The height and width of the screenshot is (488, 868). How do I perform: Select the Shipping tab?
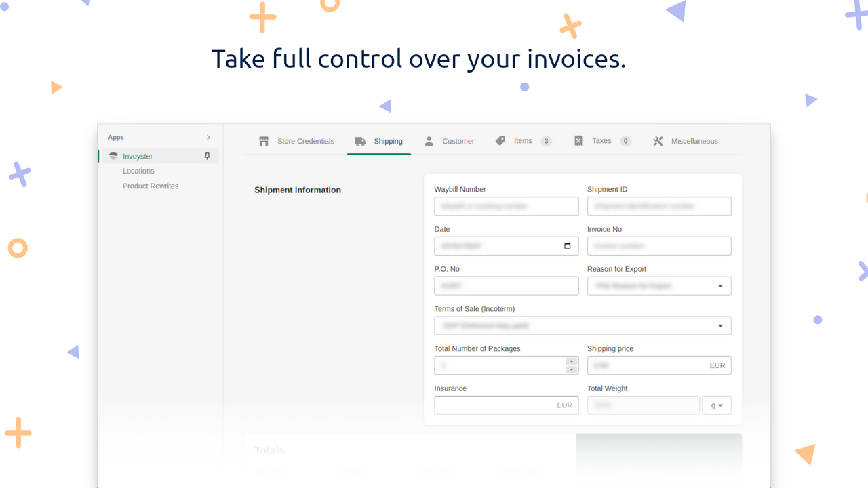click(x=379, y=141)
